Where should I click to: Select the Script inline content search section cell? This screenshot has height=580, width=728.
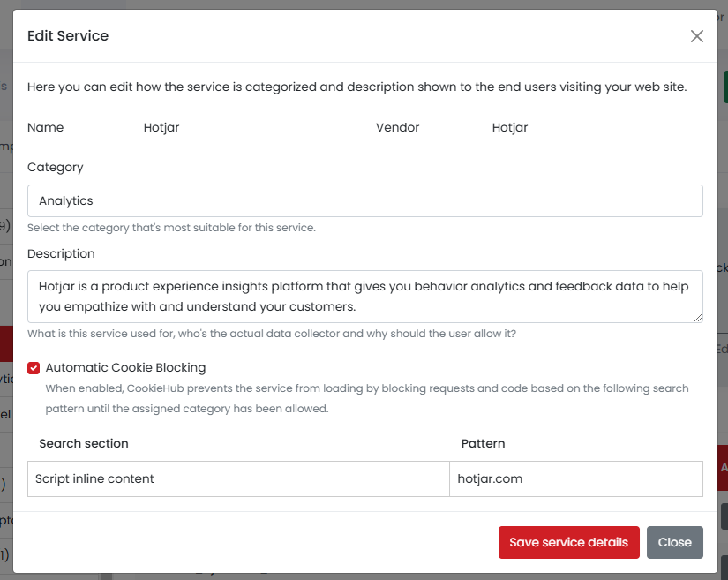238,479
